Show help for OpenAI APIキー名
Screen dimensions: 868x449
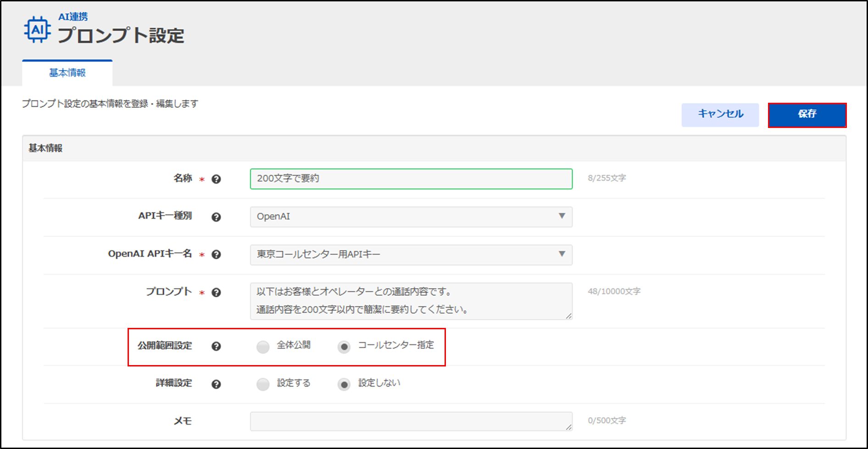216,255
